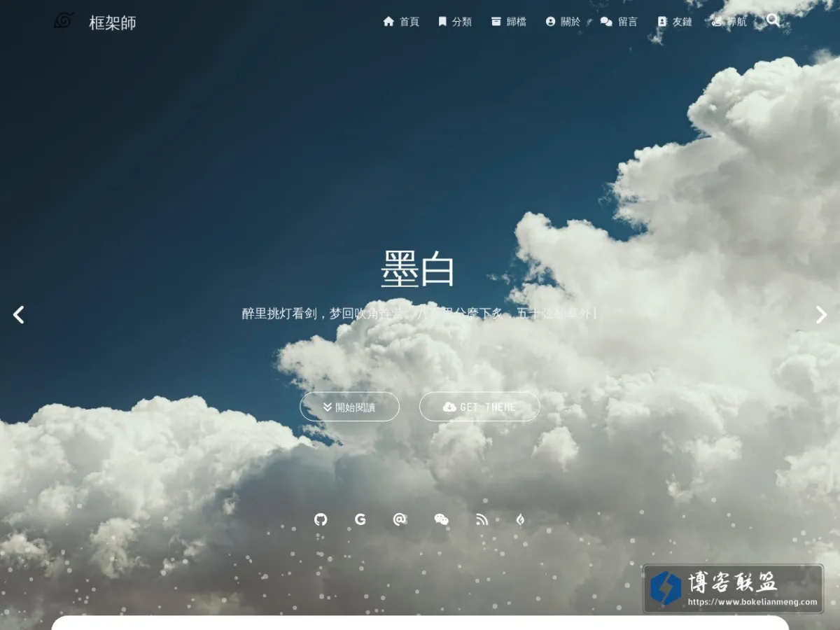Open the Google "G" social icon
840x630 pixels.
coord(360,519)
